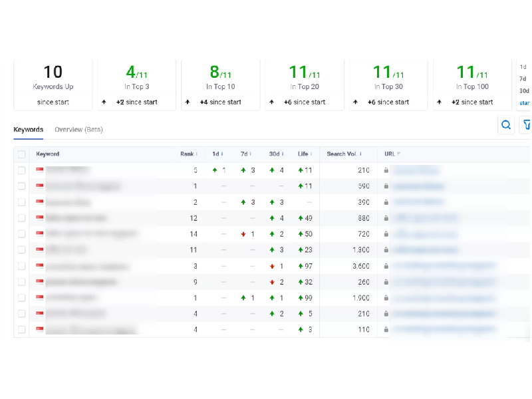Click the URL column filter icon
Screen dimensions: 532x399
pos(398,154)
